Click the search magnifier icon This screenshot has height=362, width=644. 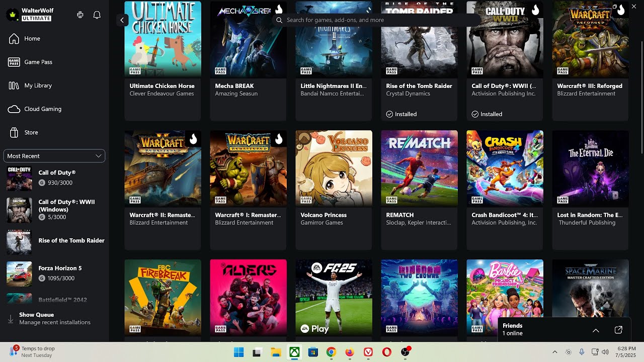click(279, 20)
